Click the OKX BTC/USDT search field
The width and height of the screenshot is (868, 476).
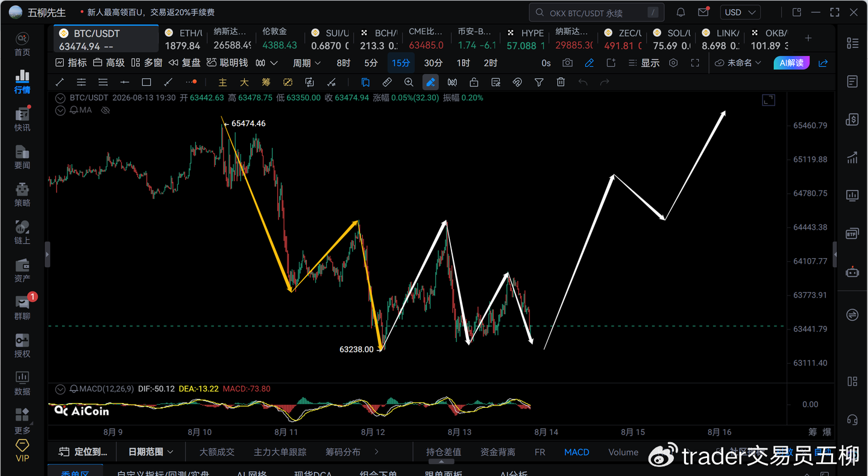coord(597,13)
